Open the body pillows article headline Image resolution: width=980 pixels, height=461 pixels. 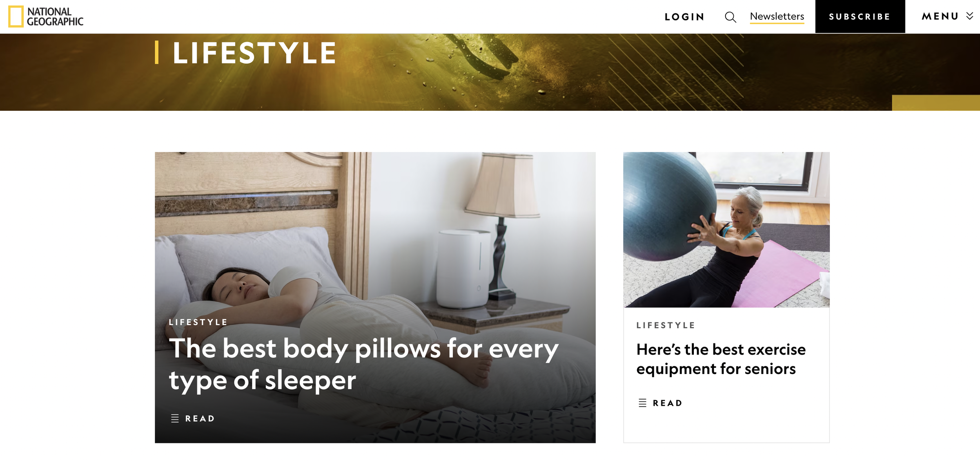(x=363, y=364)
